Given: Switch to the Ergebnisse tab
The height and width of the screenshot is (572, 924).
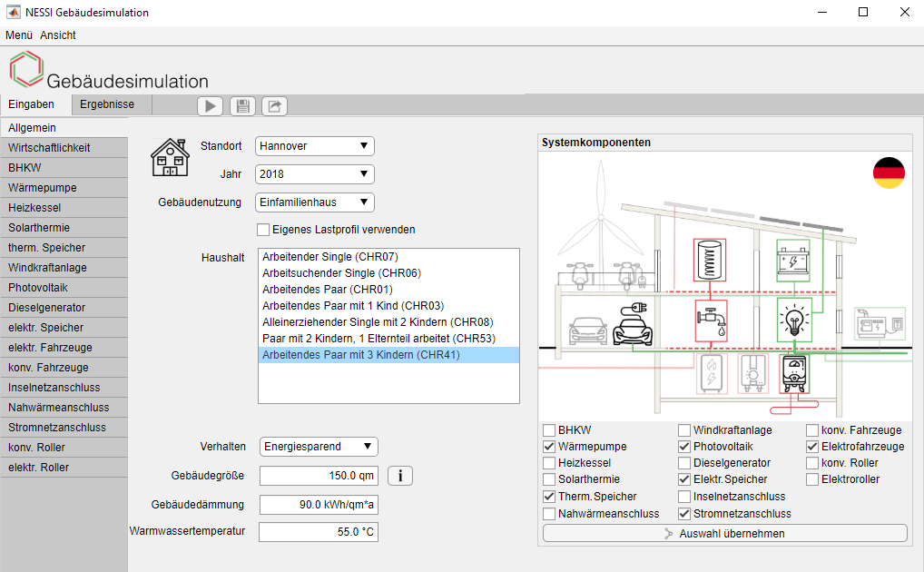Looking at the screenshot, I should click(x=107, y=104).
